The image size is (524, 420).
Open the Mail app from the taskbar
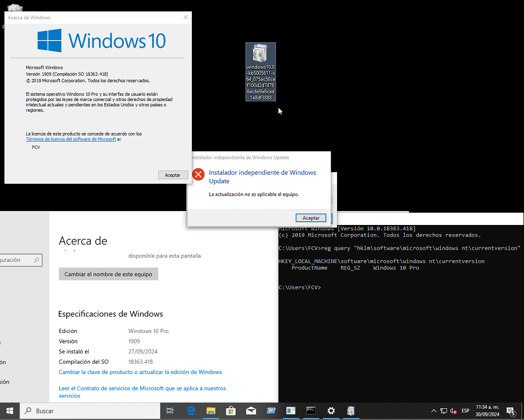[x=251, y=410]
